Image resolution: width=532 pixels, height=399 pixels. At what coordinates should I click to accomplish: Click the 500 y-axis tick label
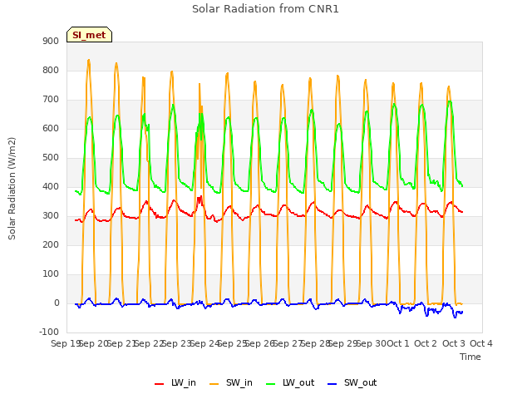coord(51,158)
